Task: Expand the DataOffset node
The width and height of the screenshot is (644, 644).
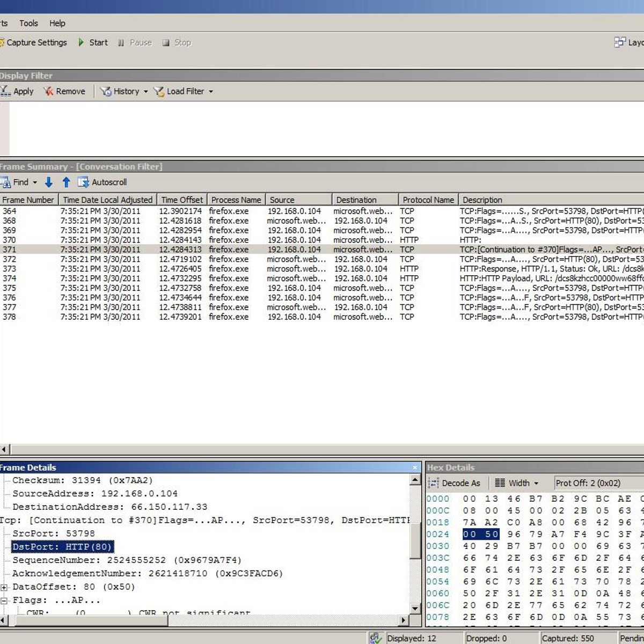Action: (4, 588)
